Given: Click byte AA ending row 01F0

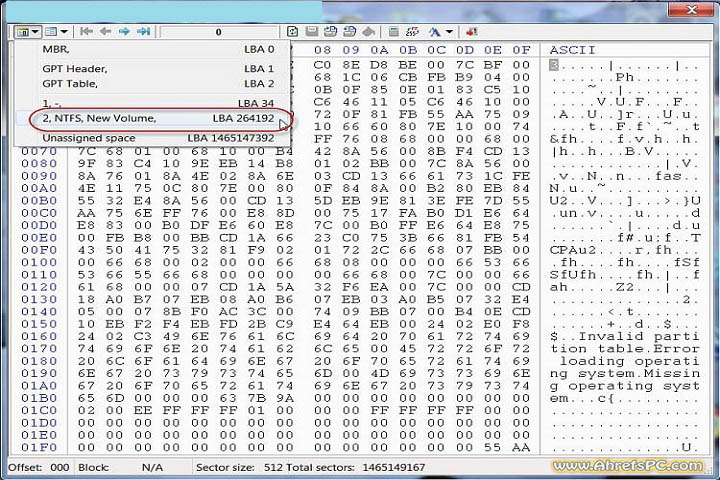Looking at the screenshot, I should [x=521, y=447].
